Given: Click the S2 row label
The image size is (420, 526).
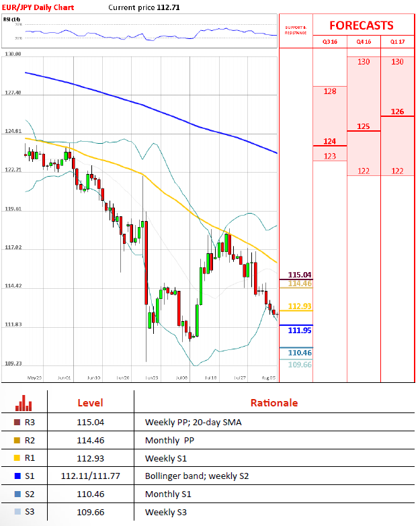Looking at the screenshot, I should 30,494.
